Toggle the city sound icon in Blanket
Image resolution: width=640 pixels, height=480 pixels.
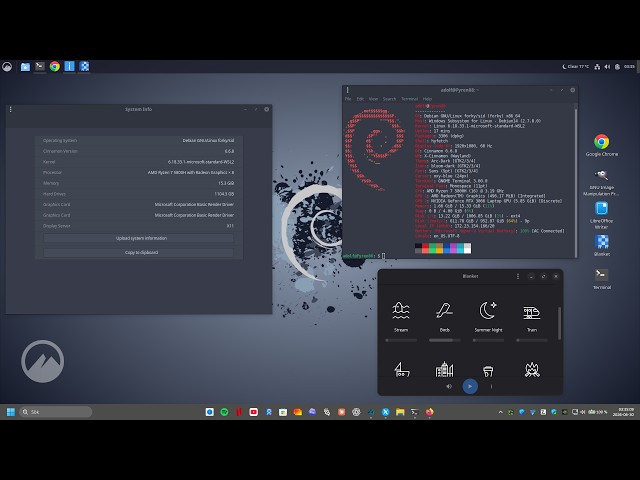tap(444, 369)
